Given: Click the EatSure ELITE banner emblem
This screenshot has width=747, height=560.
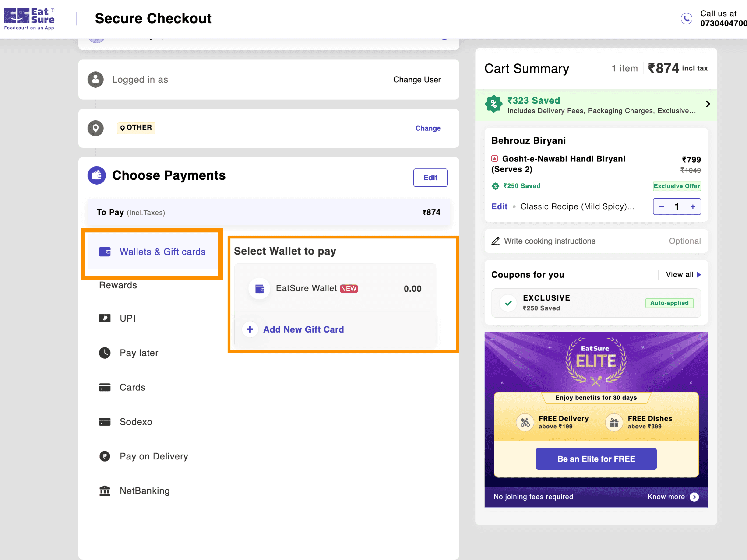Looking at the screenshot, I should [596, 361].
